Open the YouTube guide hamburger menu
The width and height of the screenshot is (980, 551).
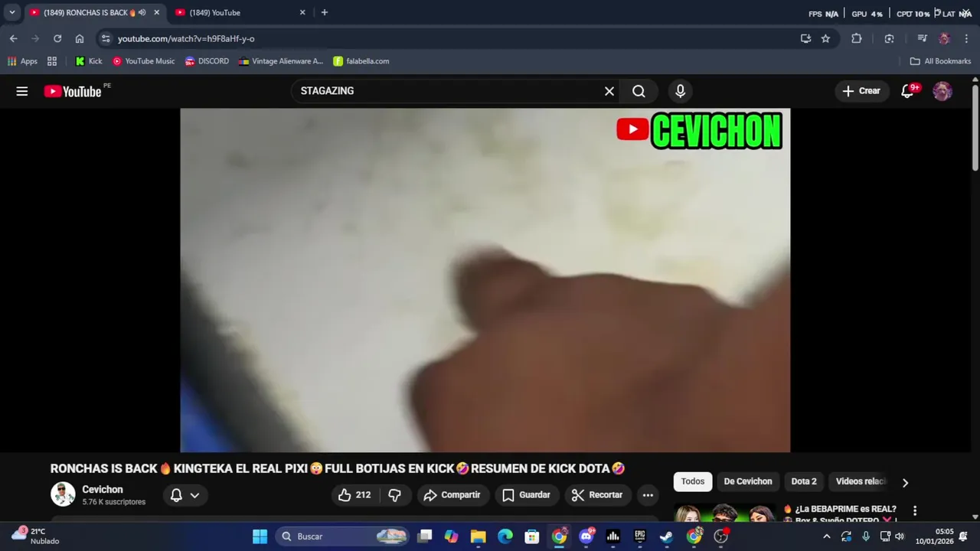22,91
